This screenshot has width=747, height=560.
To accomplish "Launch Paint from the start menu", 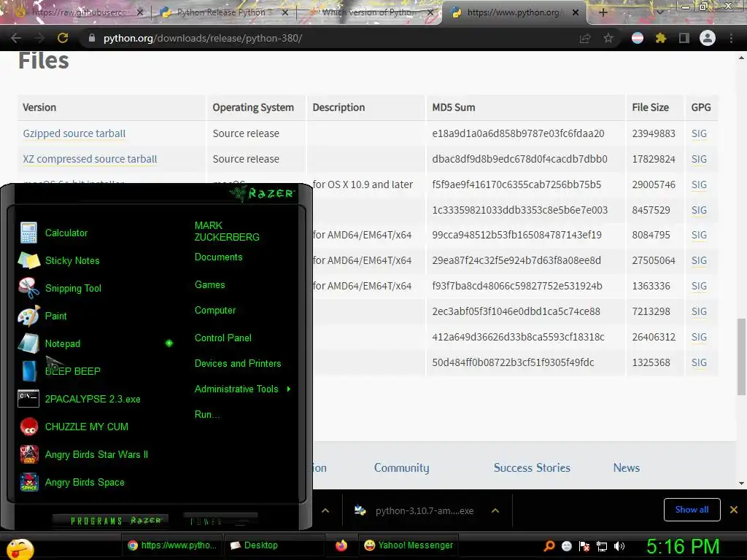I will 42,316.
